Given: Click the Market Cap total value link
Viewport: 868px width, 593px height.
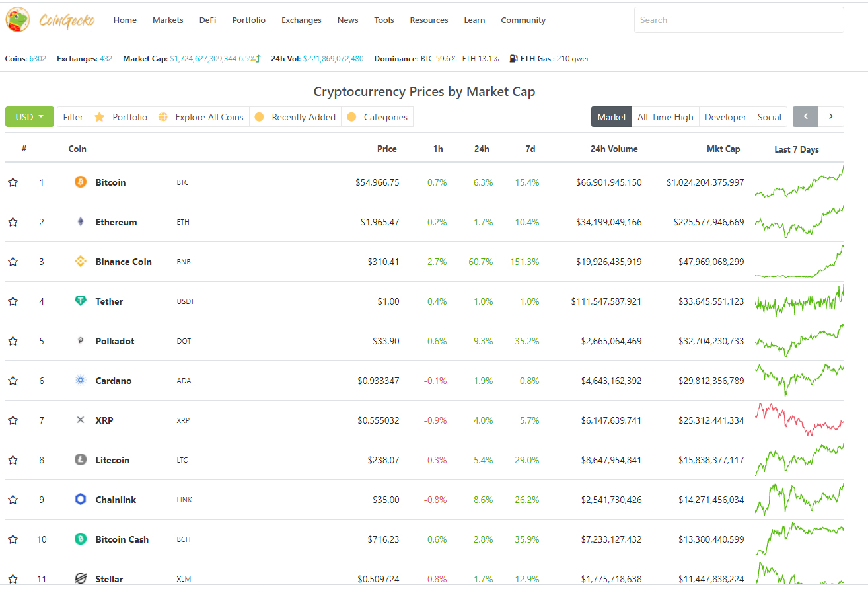Looking at the screenshot, I should click(203, 59).
